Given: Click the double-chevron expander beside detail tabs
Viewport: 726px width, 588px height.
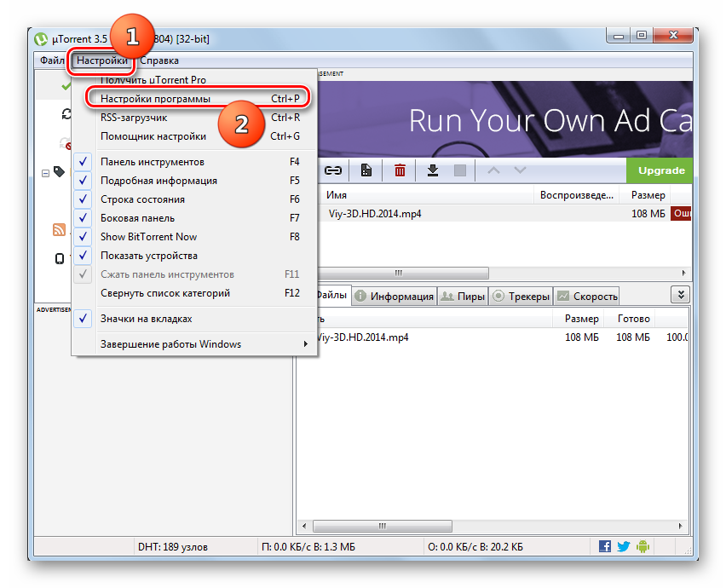Looking at the screenshot, I should pyautogui.click(x=679, y=295).
